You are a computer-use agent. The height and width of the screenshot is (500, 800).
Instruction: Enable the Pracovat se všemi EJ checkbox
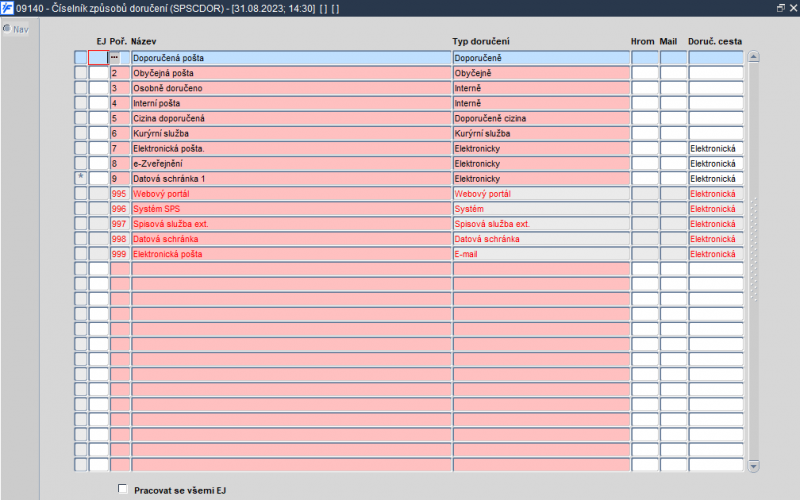click(x=122, y=489)
